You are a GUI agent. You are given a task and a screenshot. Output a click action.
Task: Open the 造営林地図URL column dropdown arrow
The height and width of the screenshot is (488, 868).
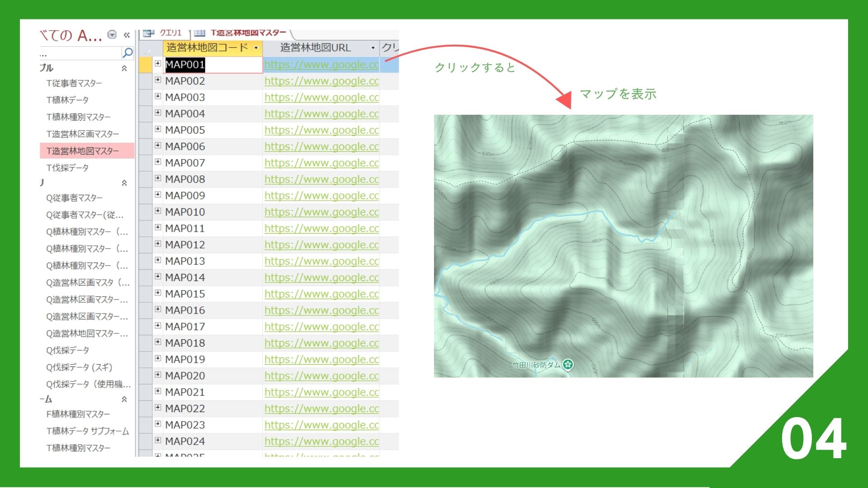pos(373,47)
